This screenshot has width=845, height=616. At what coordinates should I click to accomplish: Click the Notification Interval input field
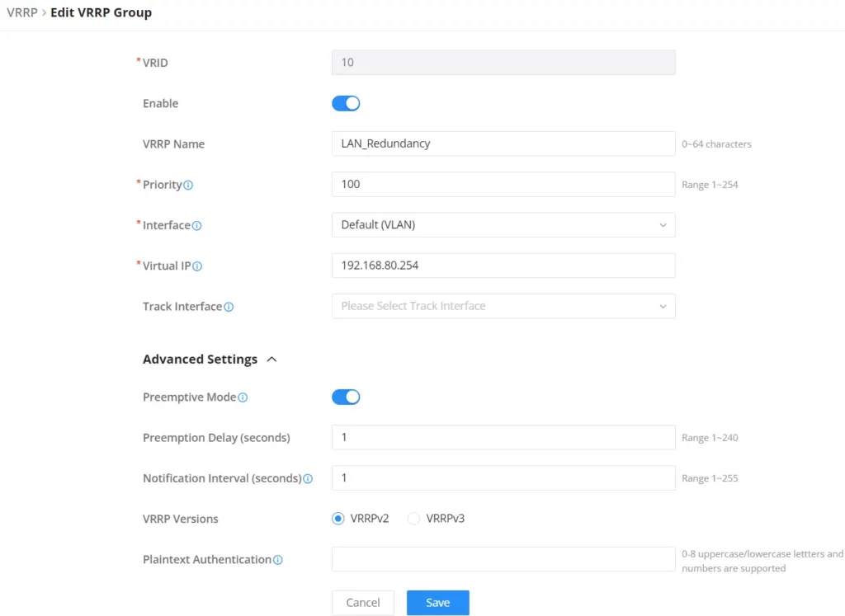pyautogui.click(x=503, y=478)
